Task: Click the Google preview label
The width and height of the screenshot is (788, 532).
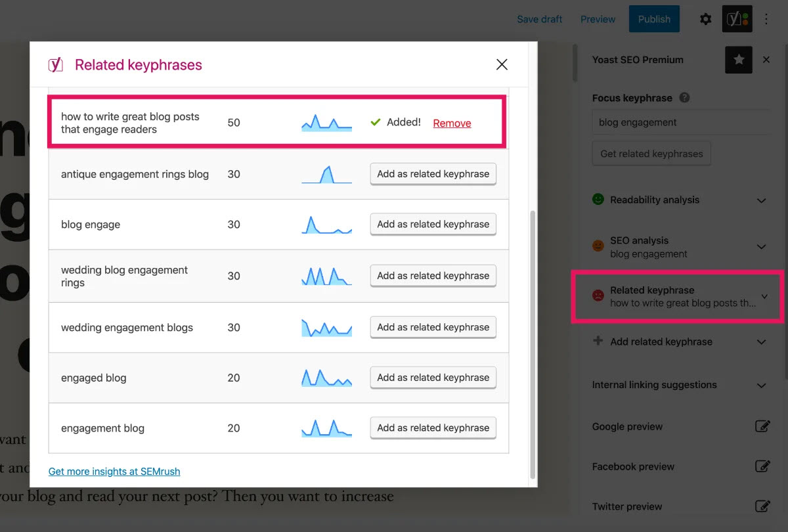Action: coord(627,426)
